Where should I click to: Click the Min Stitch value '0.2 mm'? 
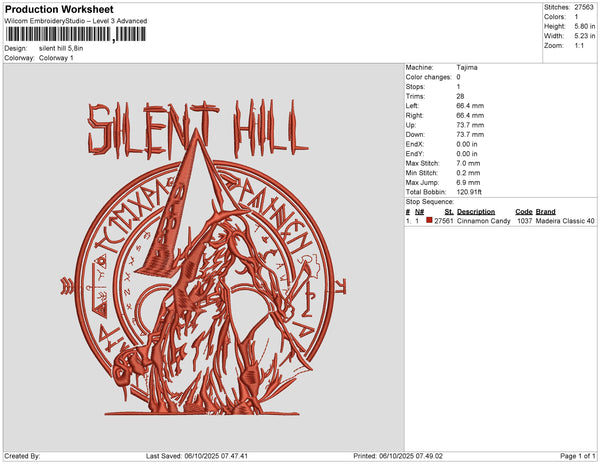[468, 173]
